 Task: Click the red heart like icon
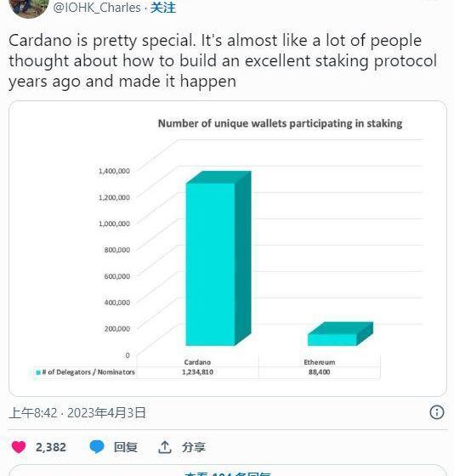click(19, 447)
